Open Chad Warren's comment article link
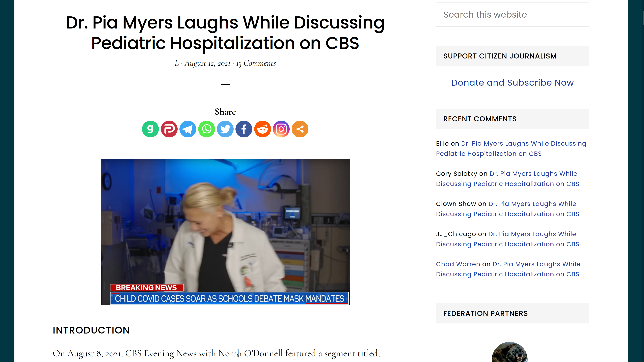This screenshot has height=362, width=644. coord(508,269)
